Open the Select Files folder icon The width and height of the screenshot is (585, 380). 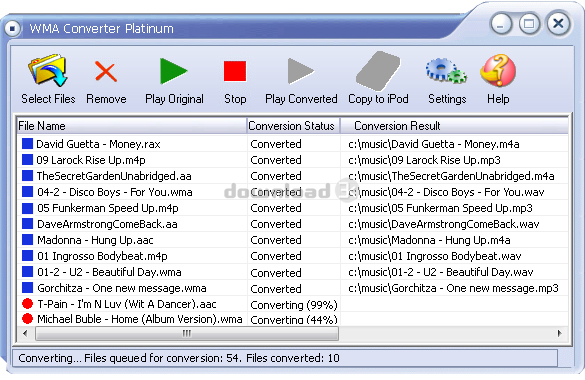[48, 70]
